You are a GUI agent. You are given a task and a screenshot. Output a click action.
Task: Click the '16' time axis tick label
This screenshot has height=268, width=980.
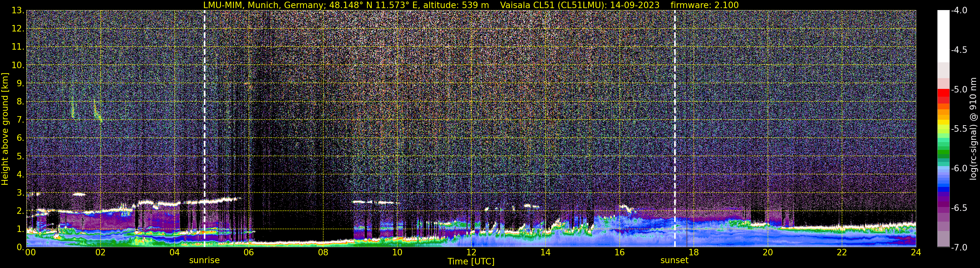point(619,252)
